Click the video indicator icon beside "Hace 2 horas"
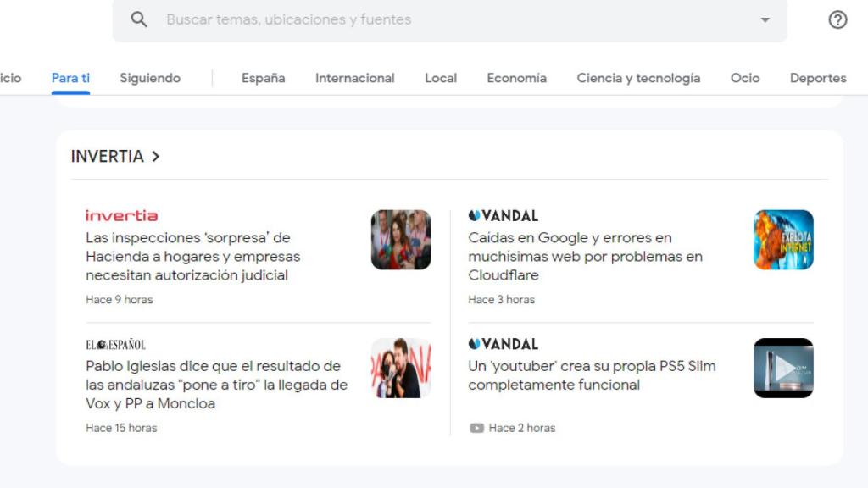Image resolution: width=868 pixels, height=488 pixels. pyautogui.click(x=476, y=428)
